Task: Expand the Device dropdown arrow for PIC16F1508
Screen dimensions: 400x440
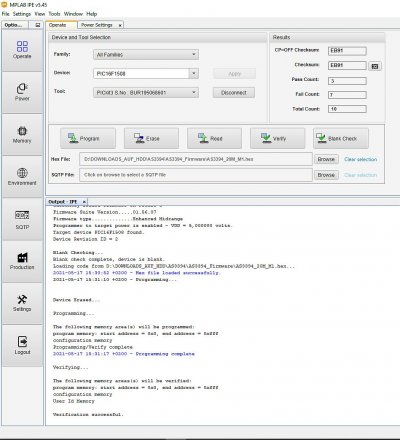Action: [x=194, y=73]
